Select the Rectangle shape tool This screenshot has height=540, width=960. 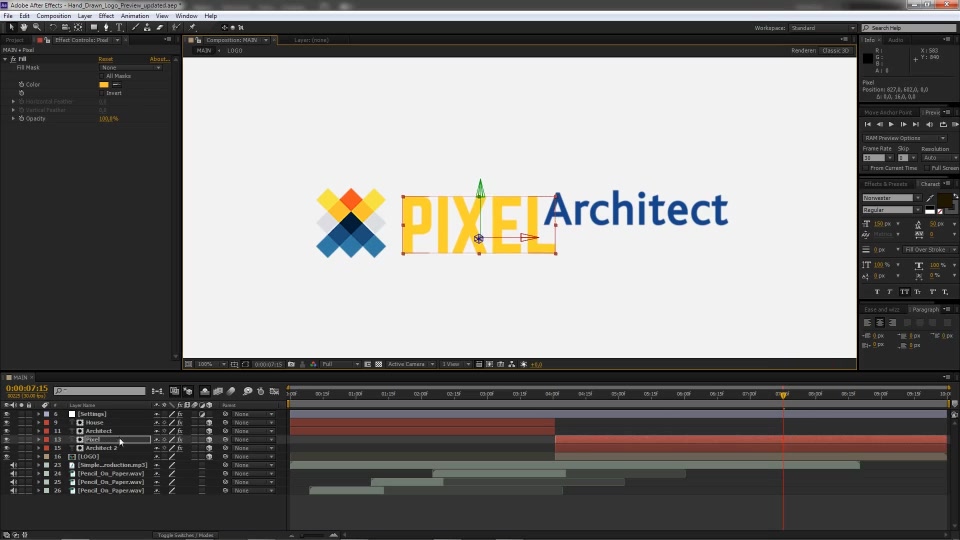(94, 27)
